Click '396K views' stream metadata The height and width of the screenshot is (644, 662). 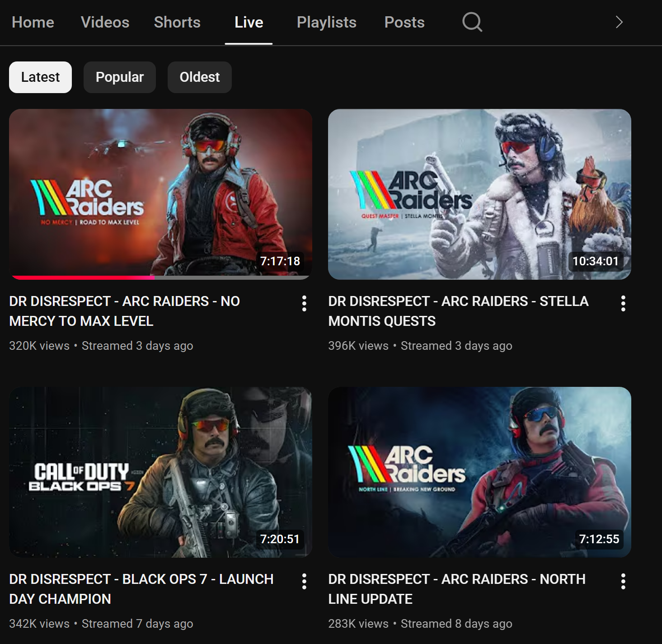pos(358,346)
